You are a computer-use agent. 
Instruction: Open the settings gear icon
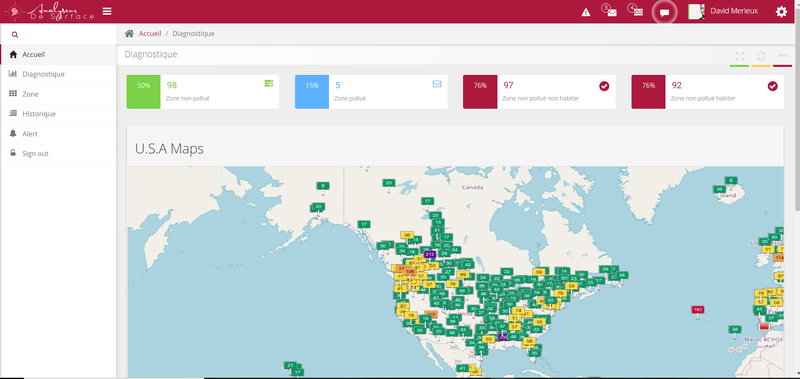coord(781,12)
